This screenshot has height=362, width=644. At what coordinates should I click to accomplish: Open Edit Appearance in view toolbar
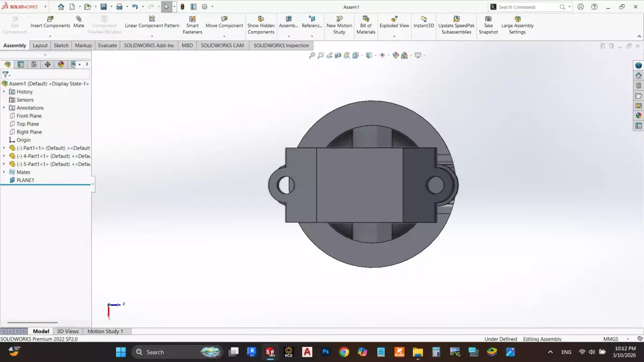(396, 55)
